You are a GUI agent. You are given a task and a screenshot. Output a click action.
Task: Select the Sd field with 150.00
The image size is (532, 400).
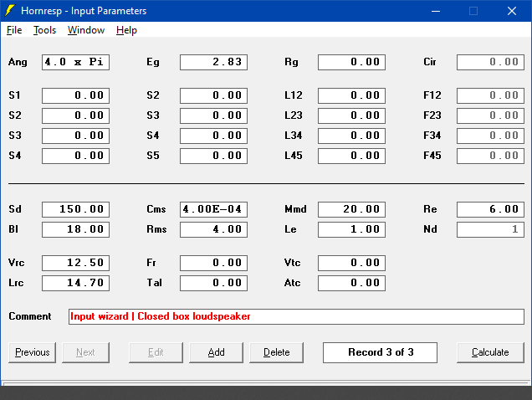[x=75, y=209]
